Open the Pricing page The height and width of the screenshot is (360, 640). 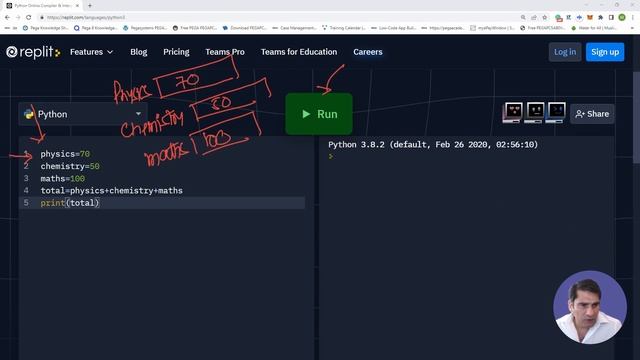(x=176, y=52)
